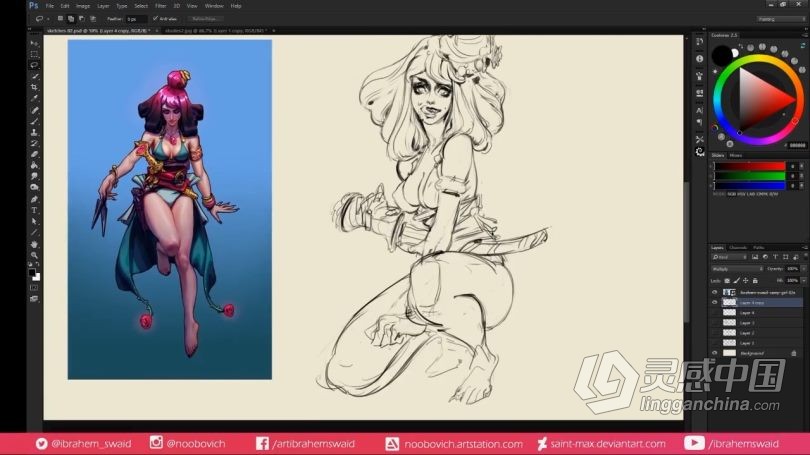Show the Layer 3 layer
Image resolution: width=810 pixels, height=455 pixels.
coord(715,323)
